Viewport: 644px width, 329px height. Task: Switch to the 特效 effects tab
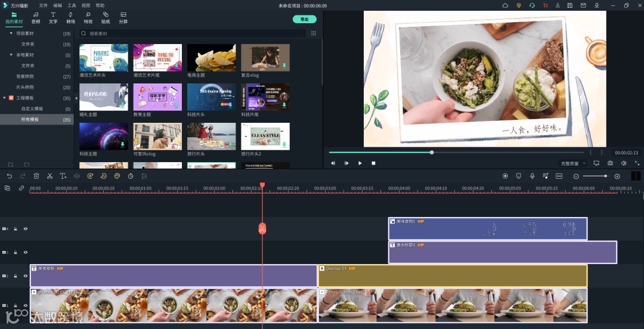pos(88,18)
